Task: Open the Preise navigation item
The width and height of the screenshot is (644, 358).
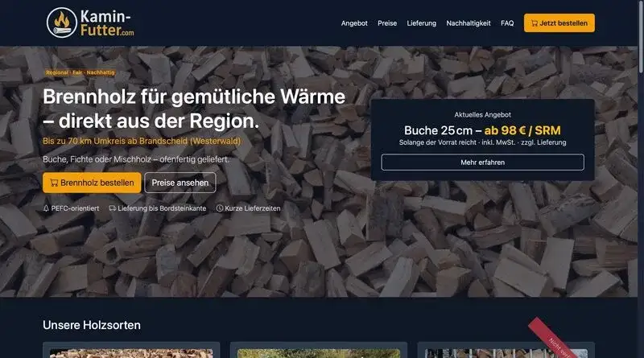Action: tap(387, 23)
